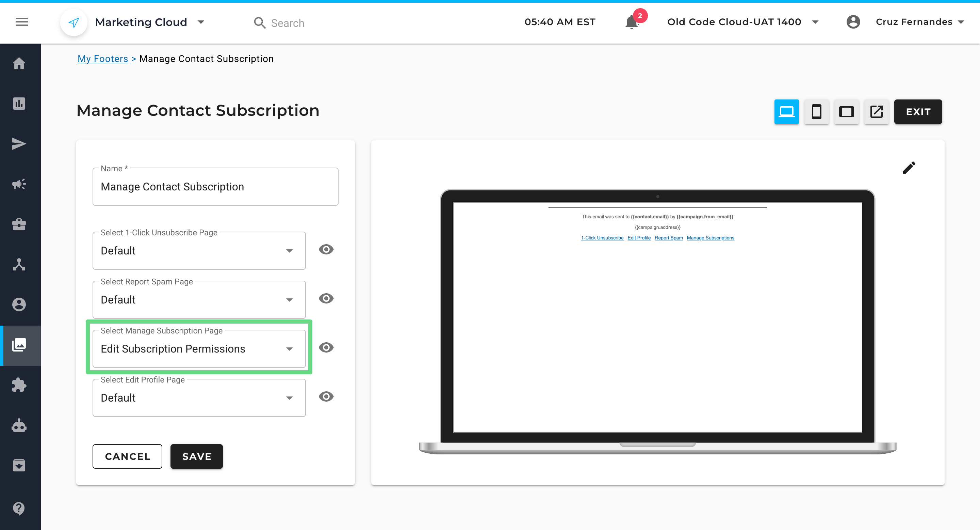Image resolution: width=980 pixels, height=530 pixels.
Task: Preview the Report Spam page eye icon
Action: pos(326,298)
